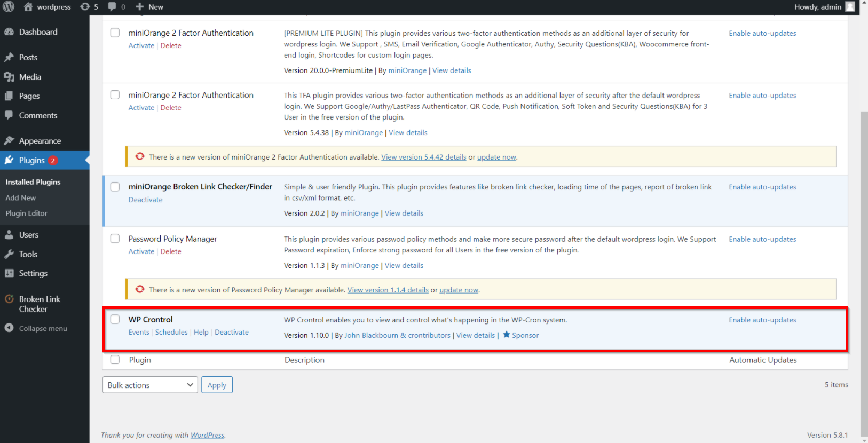Click the Plugins plug icon

pyautogui.click(x=9, y=160)
